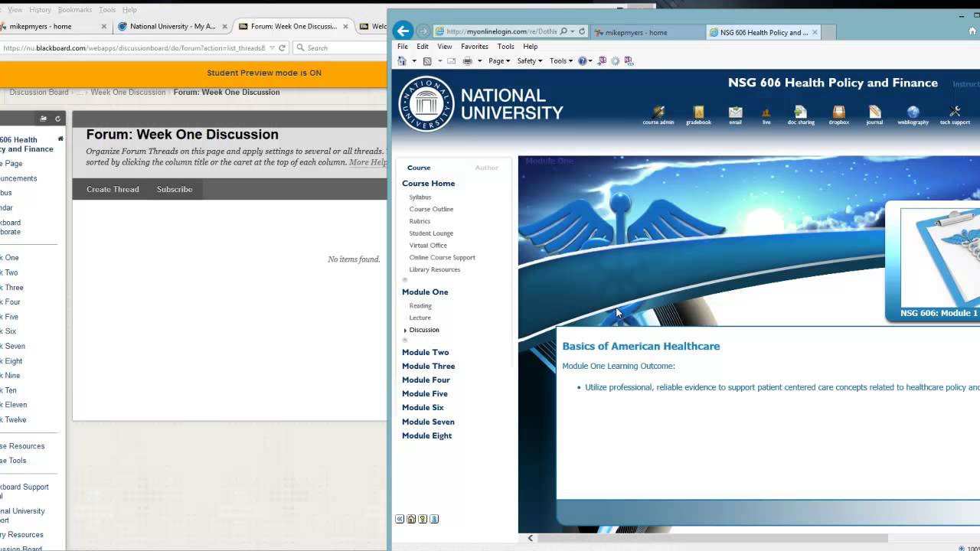Open the webliography globe icon
The image size is (980, 551).
(x=913, y=112)
